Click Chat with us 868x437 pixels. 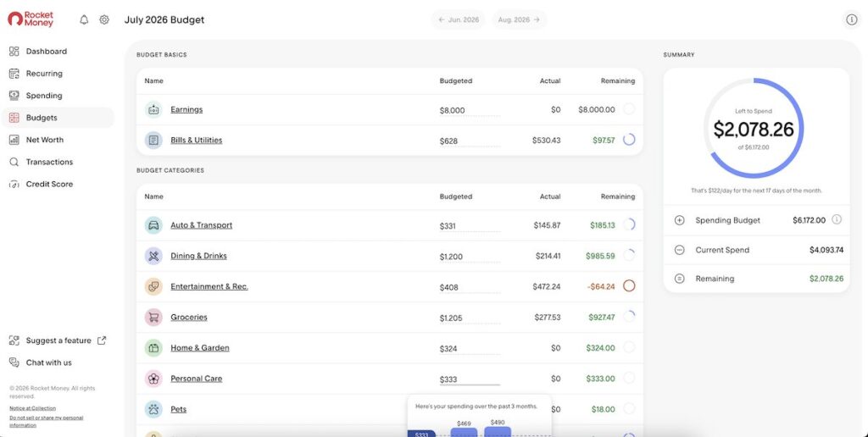coord(48,362)
